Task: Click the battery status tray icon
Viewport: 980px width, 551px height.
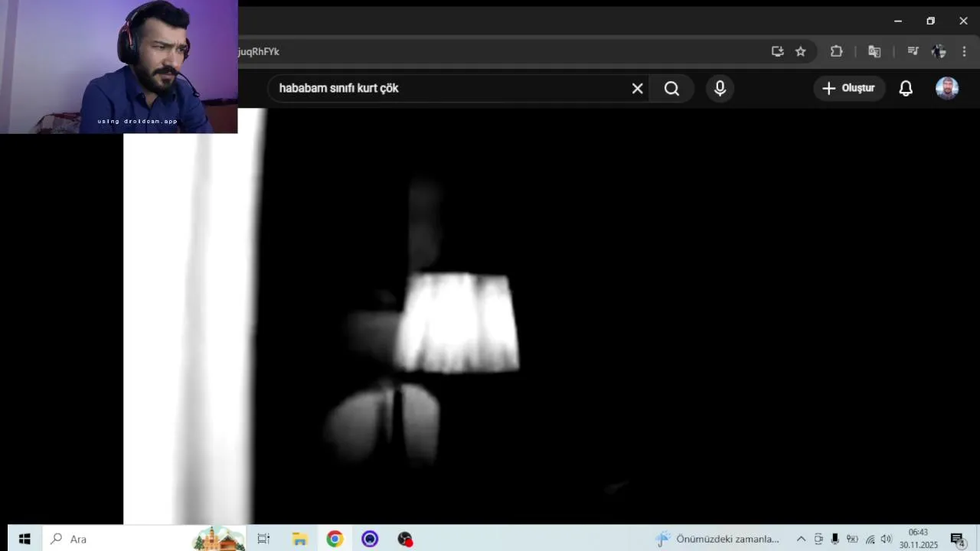Action: pyautogui.click(x=852, y=539)
